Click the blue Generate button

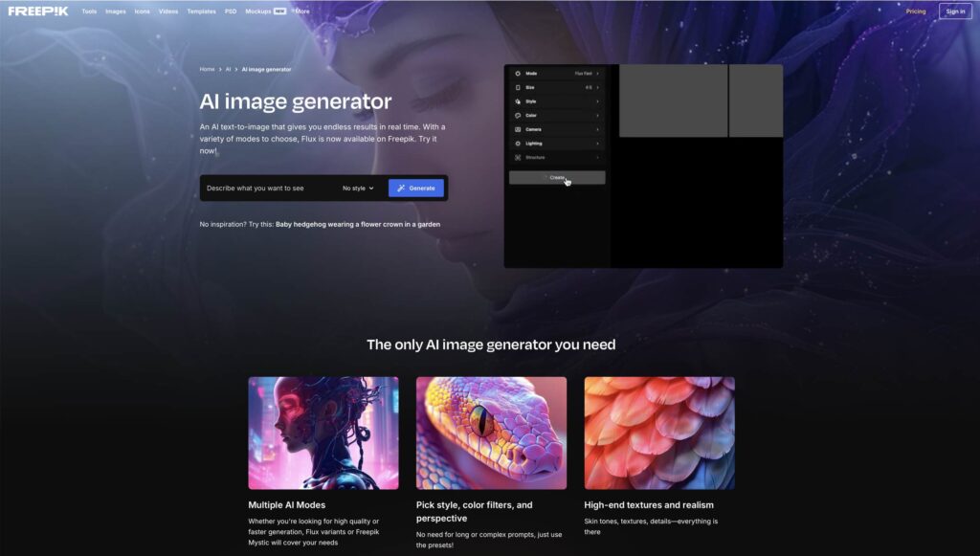coord(416,188)
